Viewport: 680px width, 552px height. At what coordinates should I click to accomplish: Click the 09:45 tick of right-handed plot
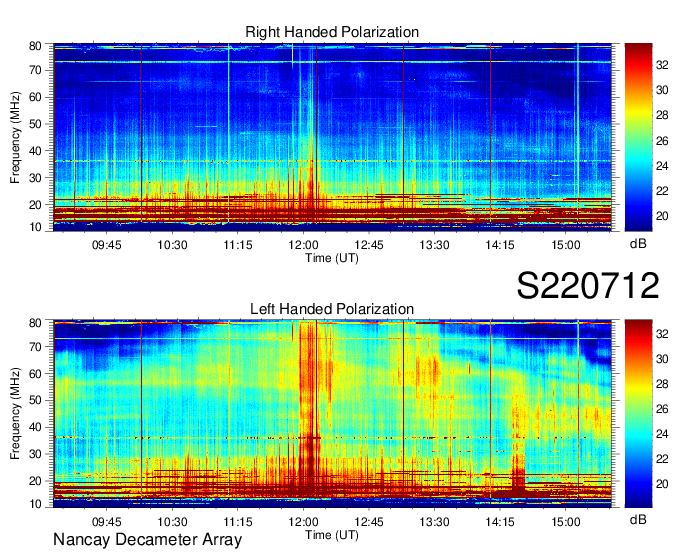(x=107, y=245)
